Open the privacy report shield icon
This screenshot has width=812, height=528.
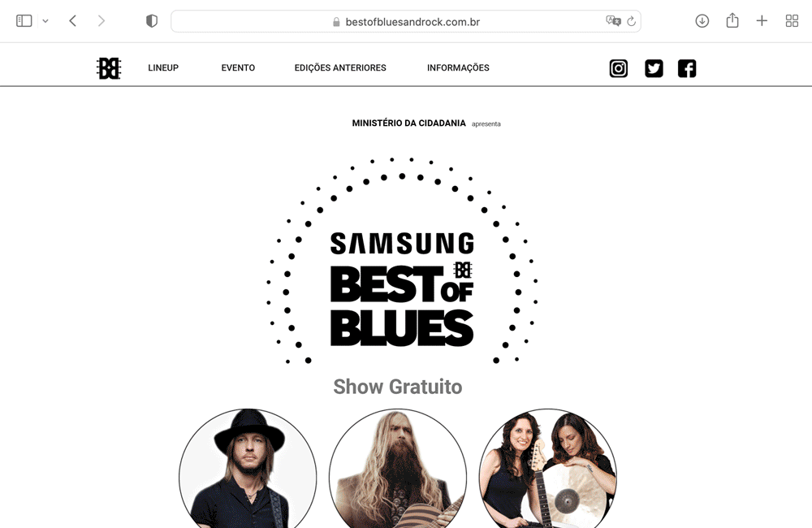point(152,21)
